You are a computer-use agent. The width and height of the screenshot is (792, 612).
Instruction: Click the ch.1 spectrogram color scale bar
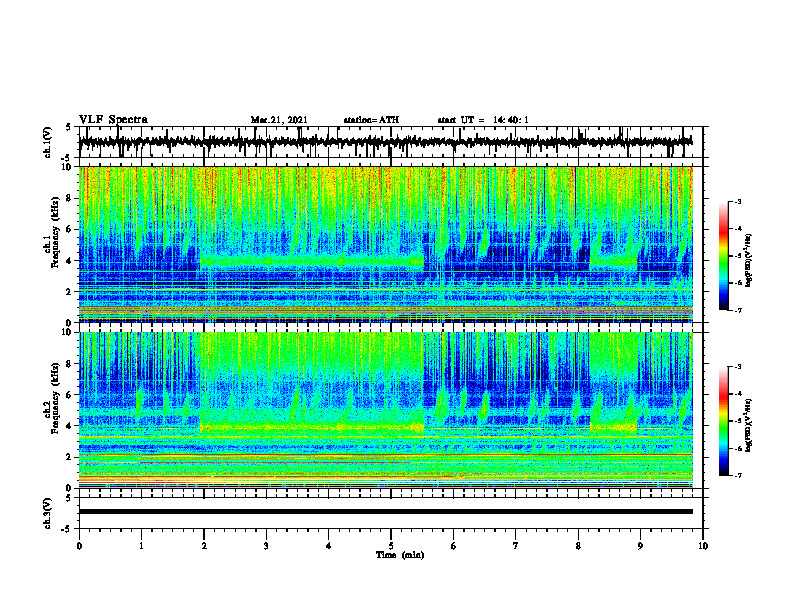tap(724, 256)
